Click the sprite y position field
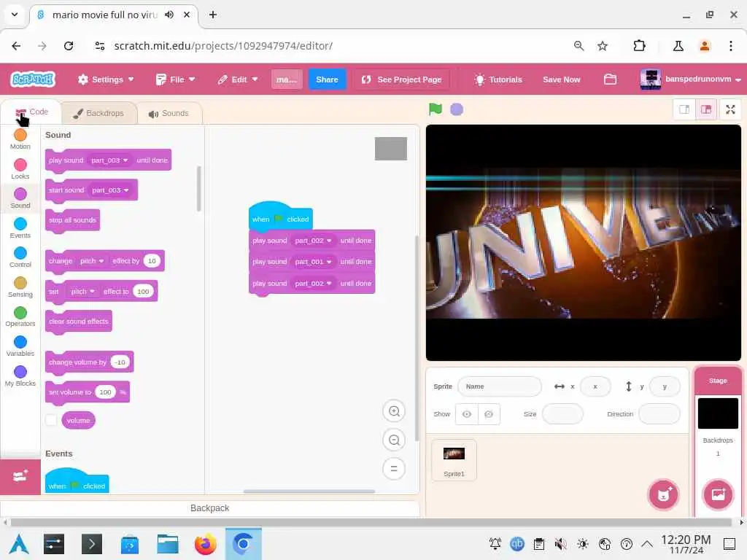747x560 pixels. click(x=665, y=386)
